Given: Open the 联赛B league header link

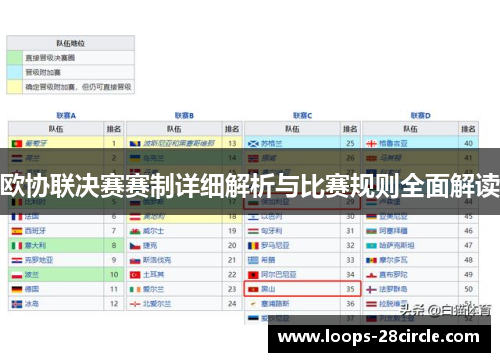Looking at the screenshot, I should (x=184, y=116).
